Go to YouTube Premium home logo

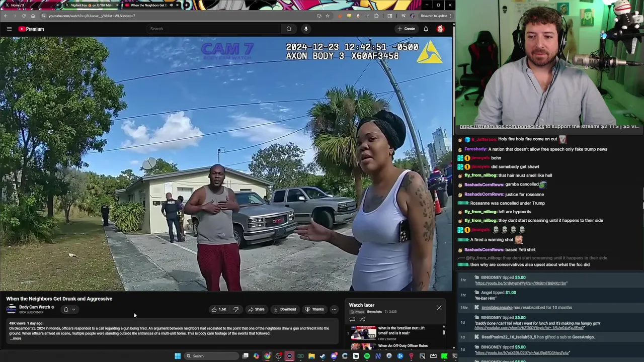31,29
